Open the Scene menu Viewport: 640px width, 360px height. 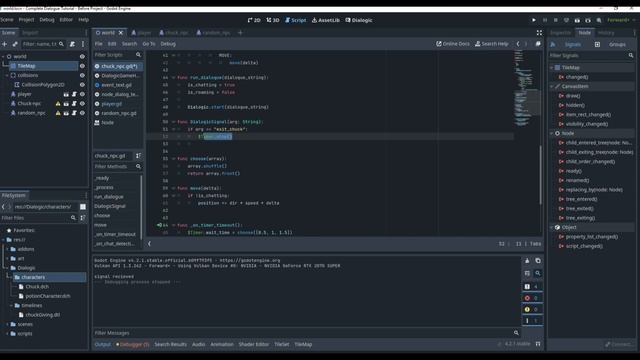[7, 20]
